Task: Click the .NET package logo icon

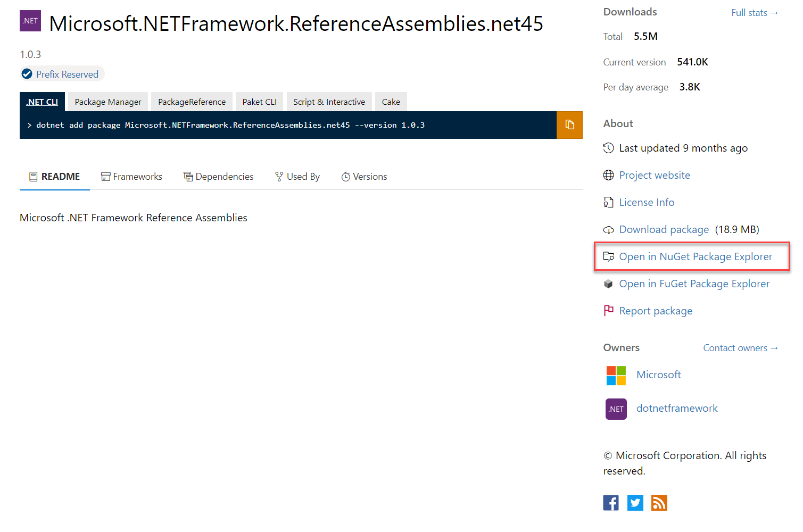Action: (x=30, y=21)
